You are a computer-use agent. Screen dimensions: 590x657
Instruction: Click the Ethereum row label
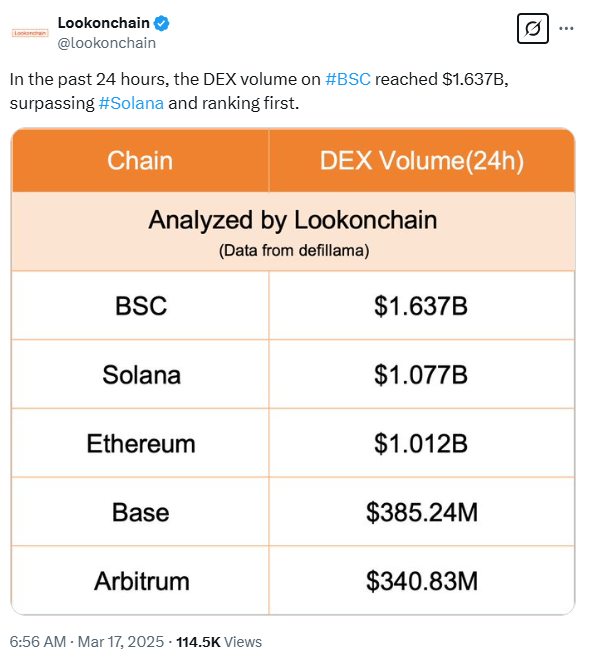click(x=141, y=443)
